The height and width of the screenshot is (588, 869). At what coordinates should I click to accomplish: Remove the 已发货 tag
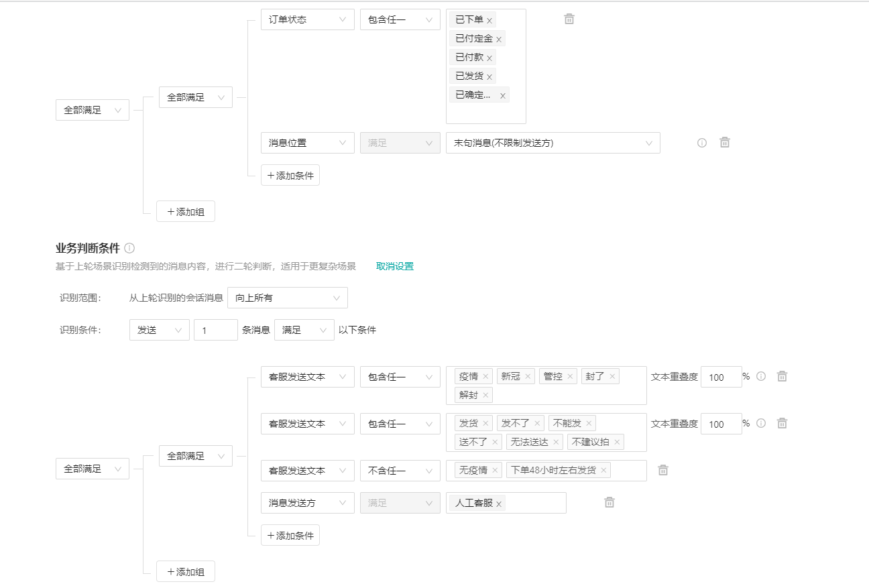point(489,77)
